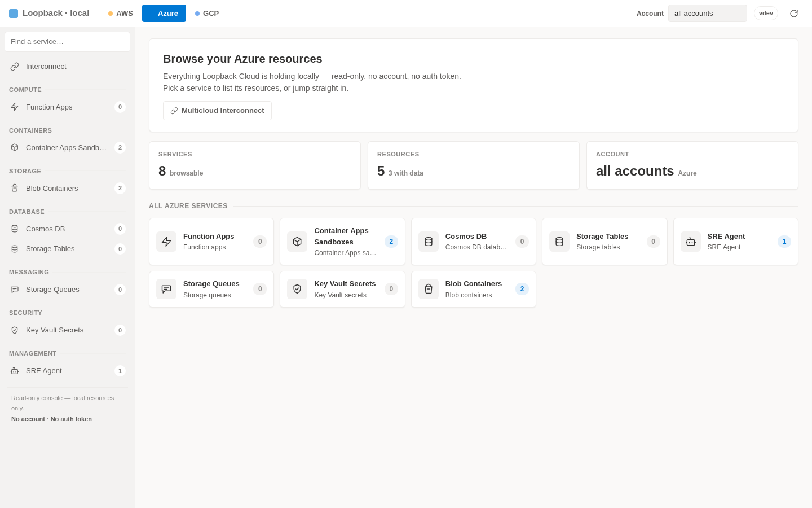The width and height of the screenshot is (812, 508).
Task: Click the Storage Tables database icon in the sidebar
Action: (x=15, y=249)
